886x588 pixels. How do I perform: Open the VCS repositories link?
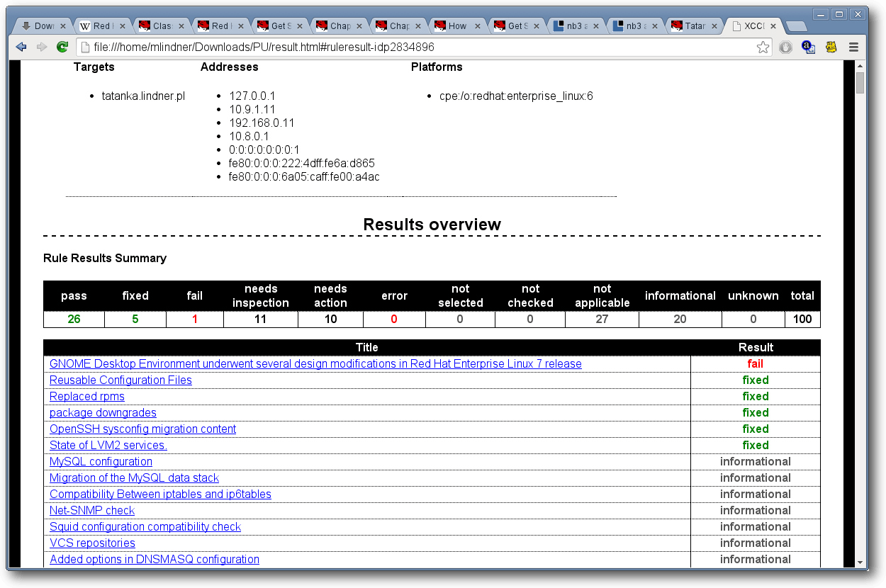point(92,543)
